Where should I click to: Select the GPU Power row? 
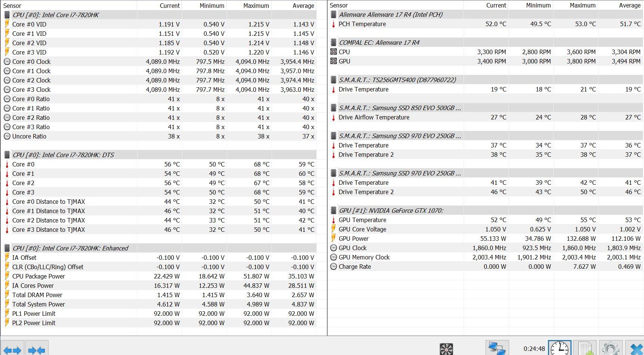point(486,239)
